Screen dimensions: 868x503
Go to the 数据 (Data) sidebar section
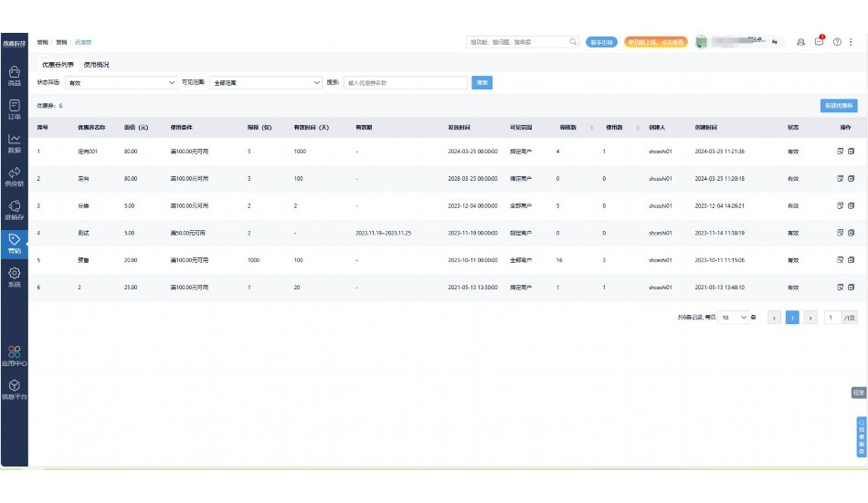[14, 142]
